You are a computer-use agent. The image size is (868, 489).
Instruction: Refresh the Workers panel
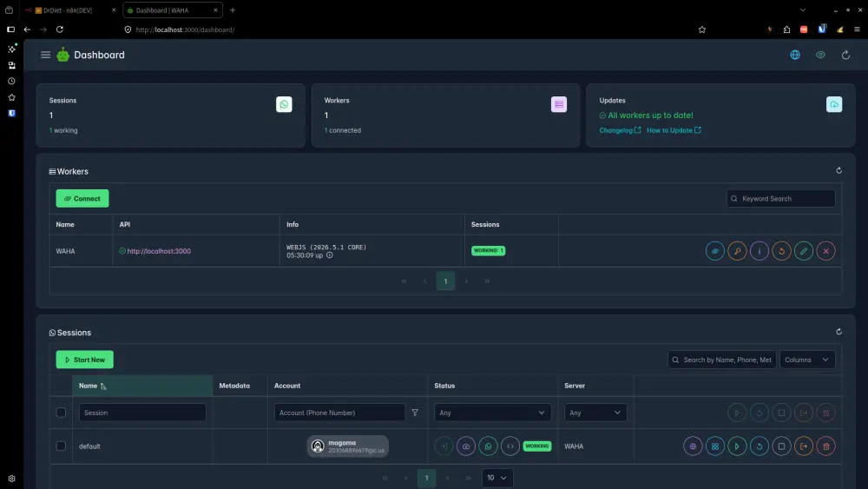tap(838, 170)
